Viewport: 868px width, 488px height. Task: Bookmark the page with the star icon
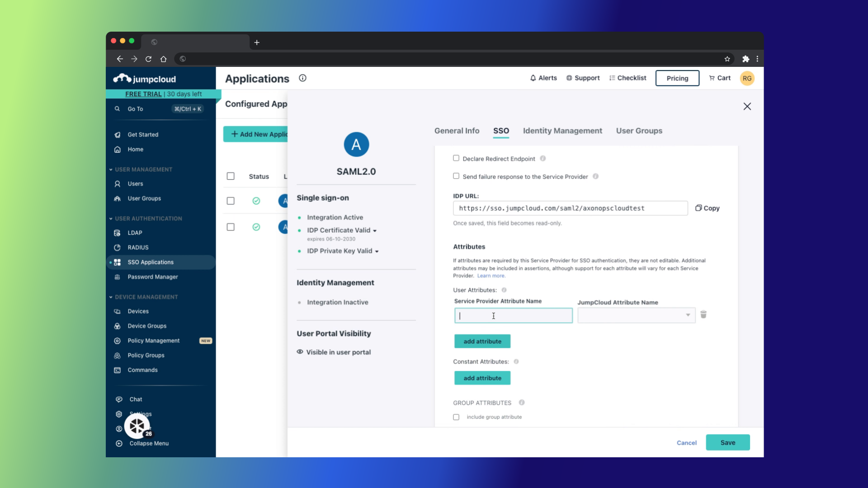pyautogui.click(x=727, y=59)
